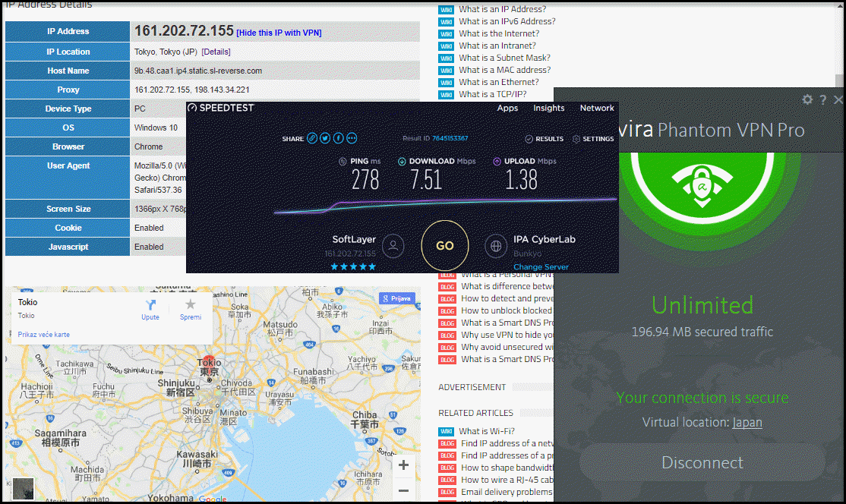Open 'What is an Ethernet?' article
Image resolution: width=846 pixels, height=504 pixels.
point(498,82)
